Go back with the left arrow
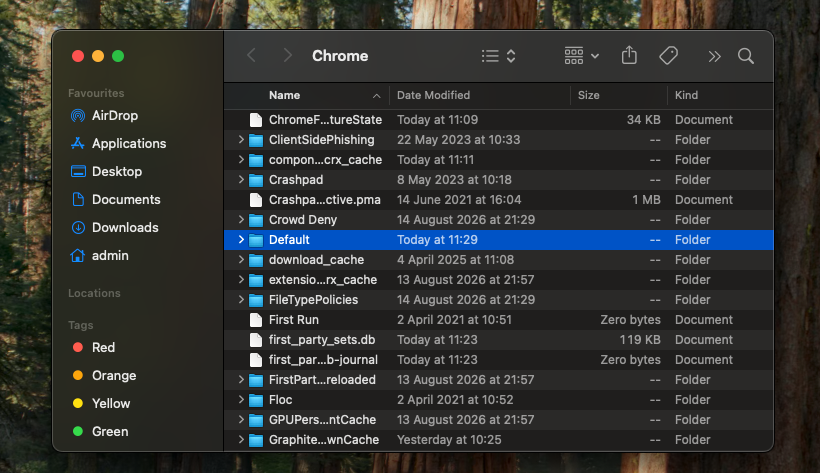The image size is (820, 473). coord(252,55)
